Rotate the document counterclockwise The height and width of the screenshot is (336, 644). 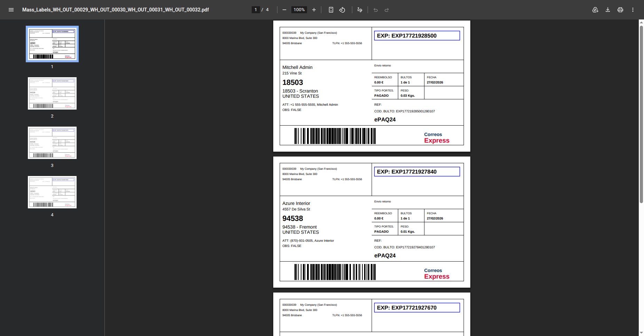342,10
